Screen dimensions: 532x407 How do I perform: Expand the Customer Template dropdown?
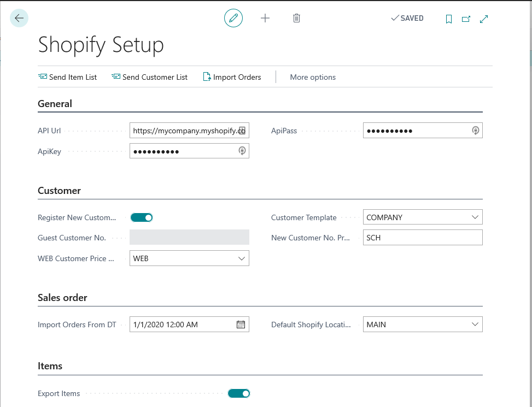click(475, 217)
